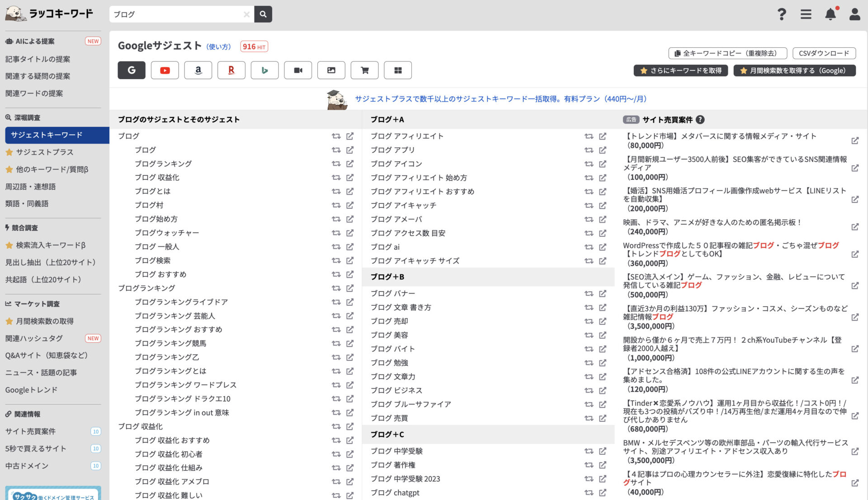Open external link for ブログウォッチャー
Screen dimensions: 868x500
coord(350,233)
